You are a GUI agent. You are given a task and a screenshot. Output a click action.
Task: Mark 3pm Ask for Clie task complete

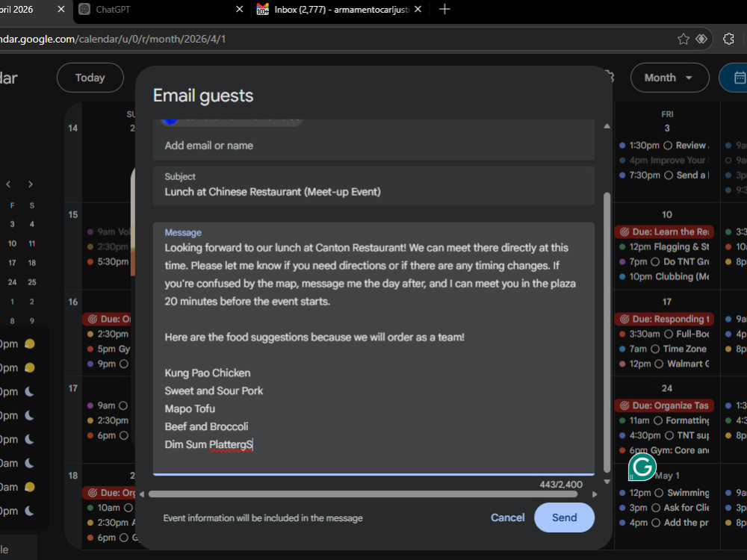[x=656, y=508]
